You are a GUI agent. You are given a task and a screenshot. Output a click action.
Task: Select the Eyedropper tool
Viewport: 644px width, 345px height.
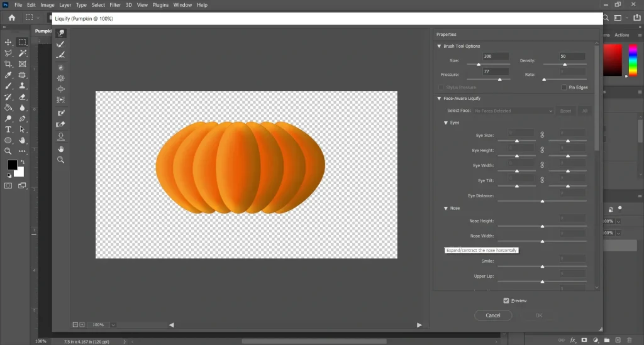[x=8, y=75]
